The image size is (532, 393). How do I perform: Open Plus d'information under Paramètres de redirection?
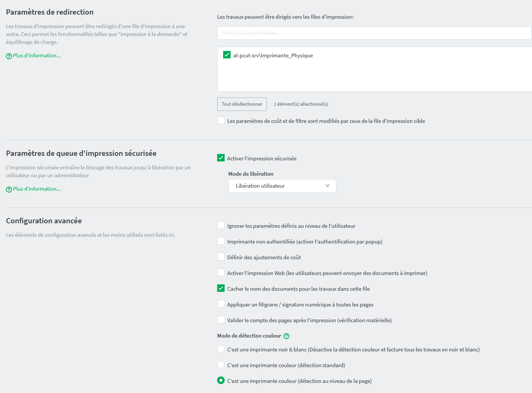[x=36, y=55]
